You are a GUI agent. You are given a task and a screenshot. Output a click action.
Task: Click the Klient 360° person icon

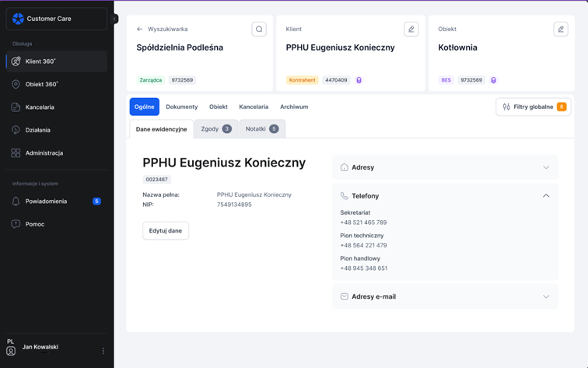click(x=16, y=61)
